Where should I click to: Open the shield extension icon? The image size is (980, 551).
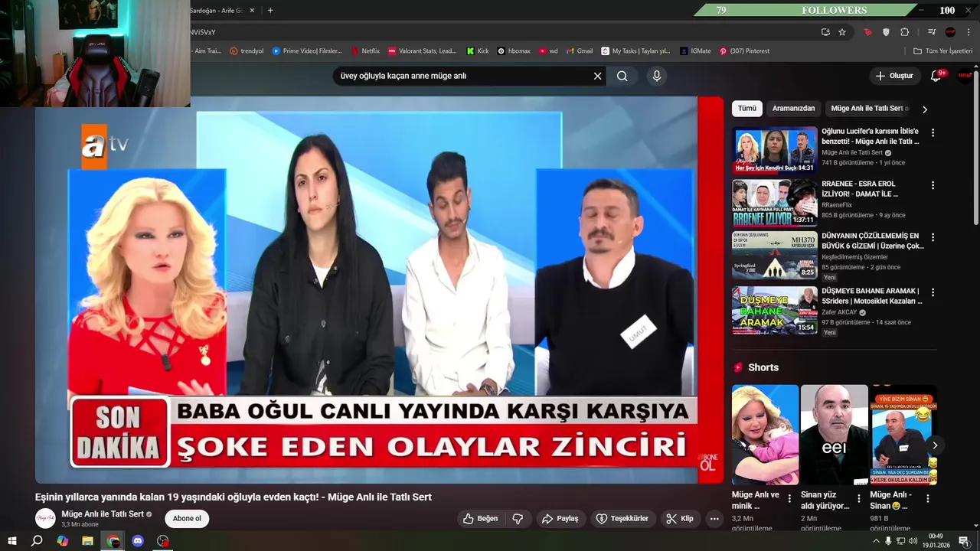886,32
